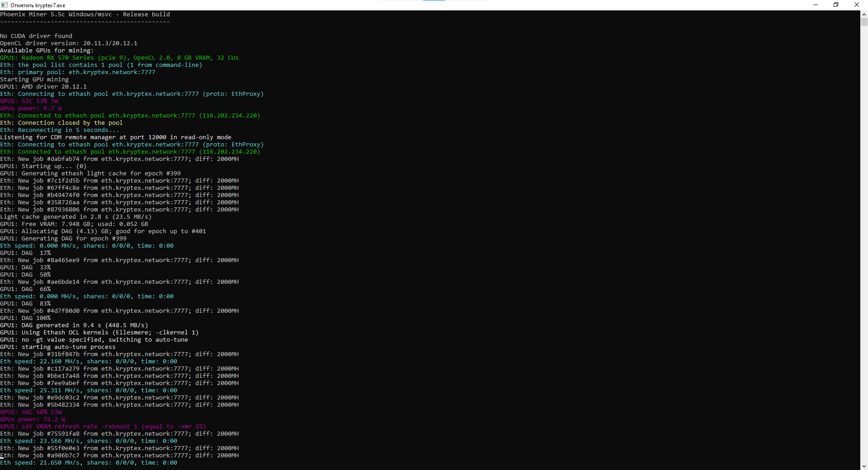This screenshot has height=470, width=868.
Task: Restore down the kryptex7.exe window
Action: point(836,5)
